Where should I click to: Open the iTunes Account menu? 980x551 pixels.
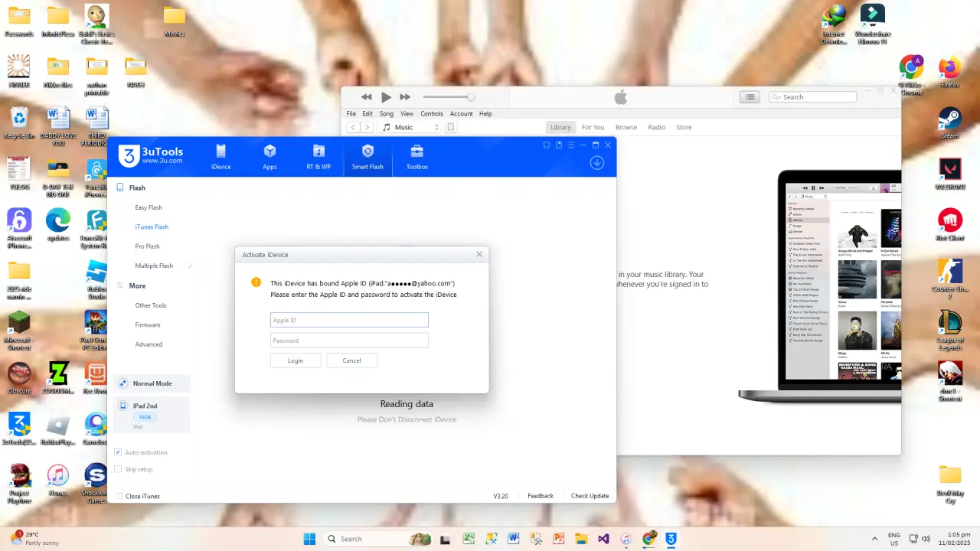462,113
